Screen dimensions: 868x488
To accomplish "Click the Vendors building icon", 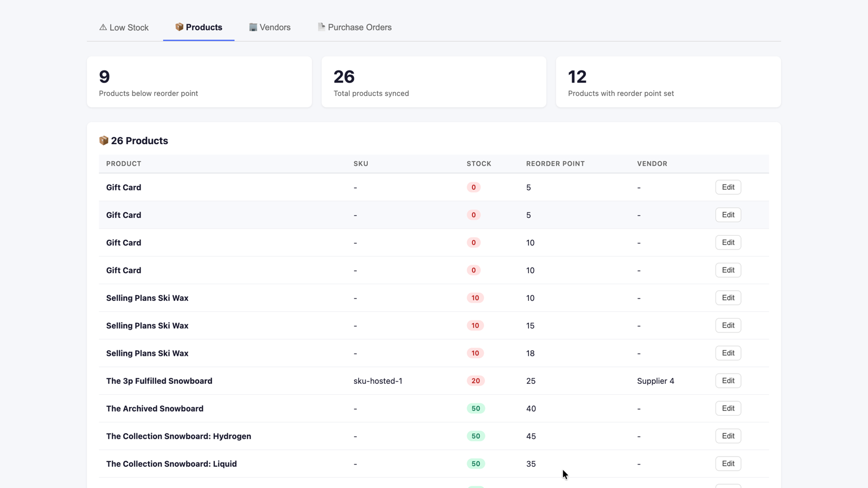I will (x=253, y=27).
